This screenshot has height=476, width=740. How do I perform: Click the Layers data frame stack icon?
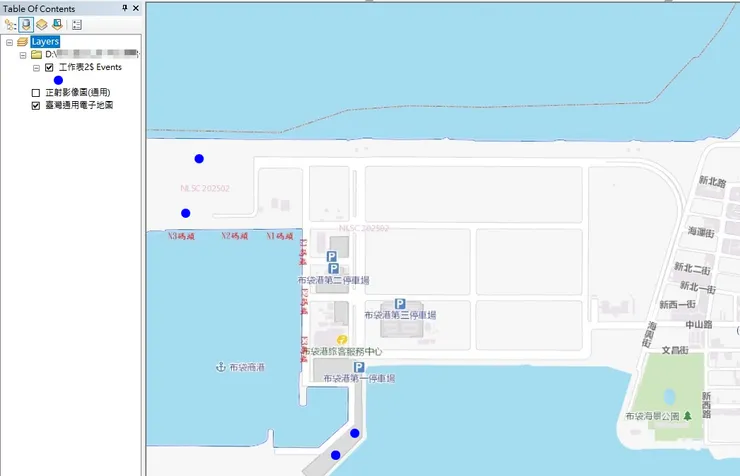coord(22,42)
